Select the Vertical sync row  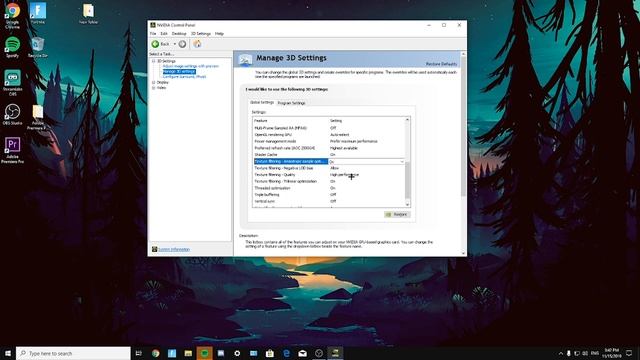tap(329, 201)
